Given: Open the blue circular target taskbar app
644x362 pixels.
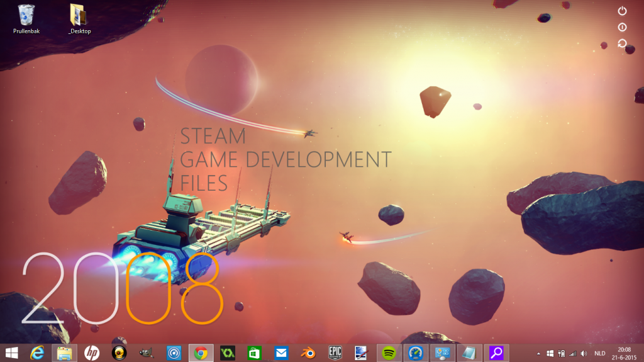Looking at the screenshot, I should point(174,353).
